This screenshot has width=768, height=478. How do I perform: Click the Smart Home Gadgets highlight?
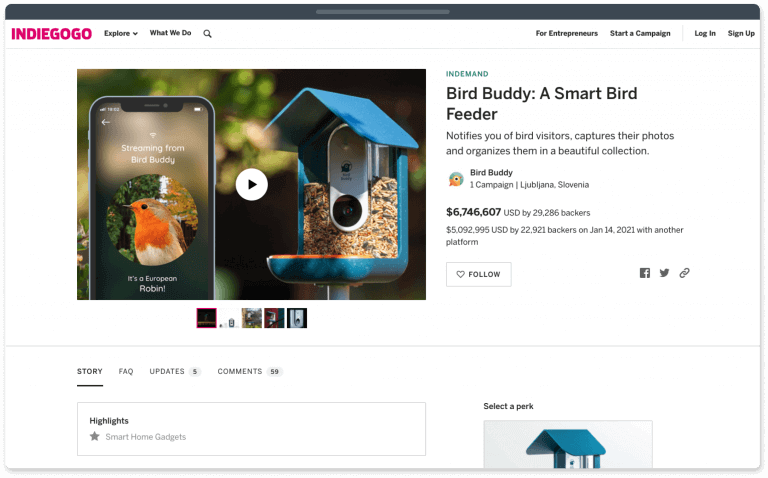point(145,437)
